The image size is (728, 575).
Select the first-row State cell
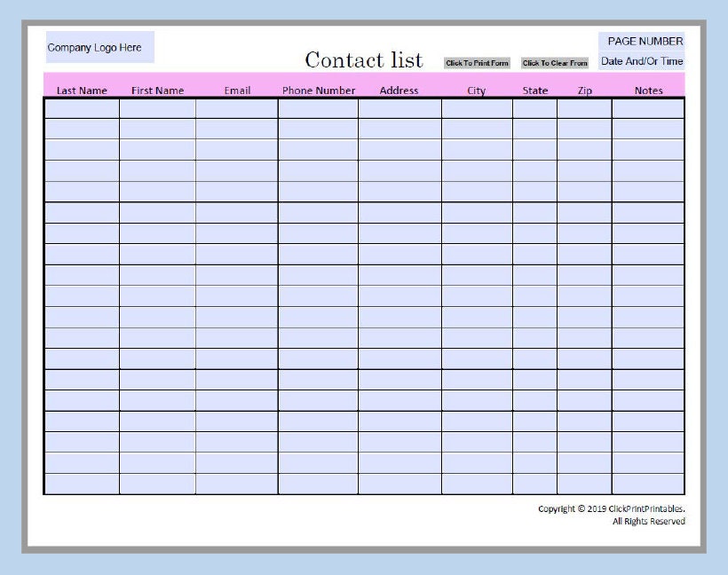coord(534,108)
